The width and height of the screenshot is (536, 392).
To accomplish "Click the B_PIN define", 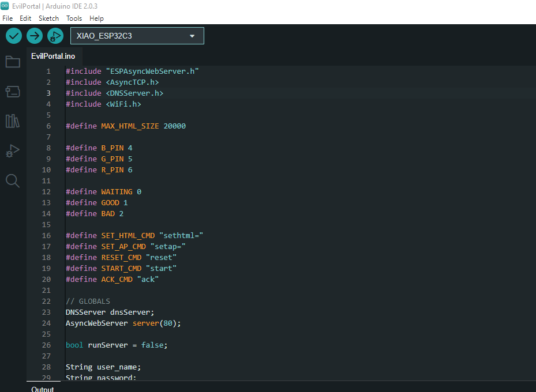I will point(113,148).
